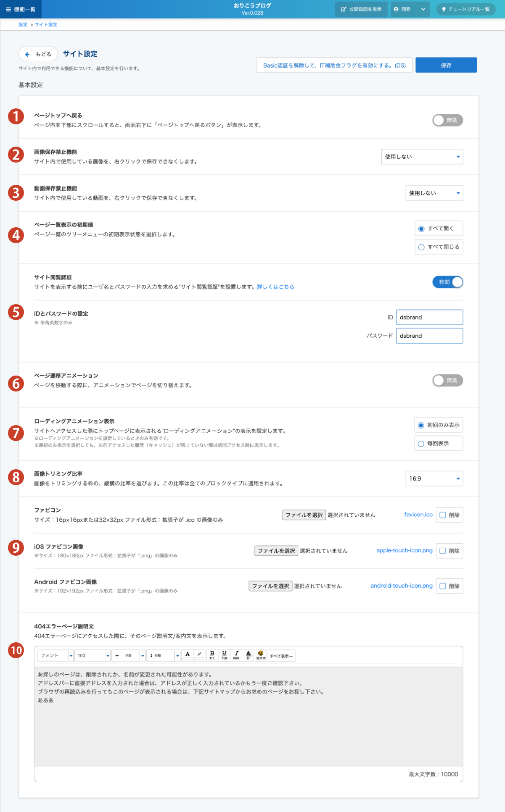
Task: Open the 詳しくはこちら link
Action: pyautogui.click(x=275, y=287)
